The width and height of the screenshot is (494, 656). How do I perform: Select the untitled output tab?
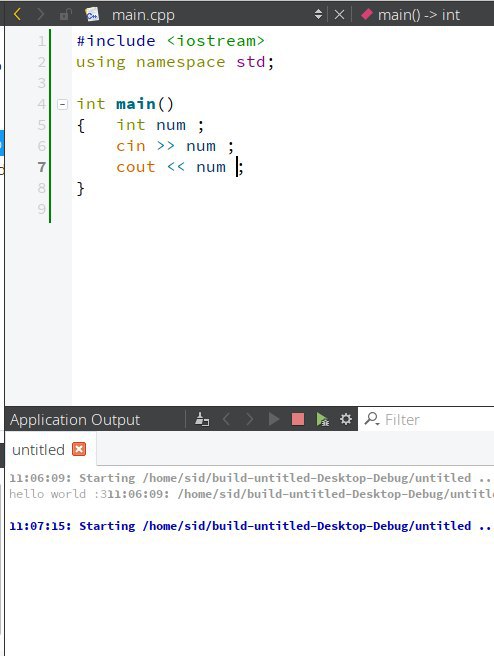pyautogui.click(x=38, y=450)
